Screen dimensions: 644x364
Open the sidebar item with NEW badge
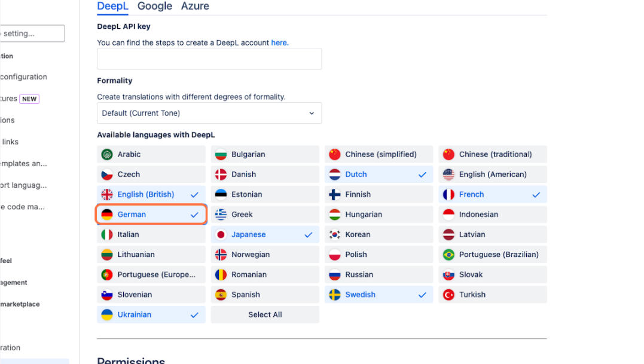click(20, 99)
